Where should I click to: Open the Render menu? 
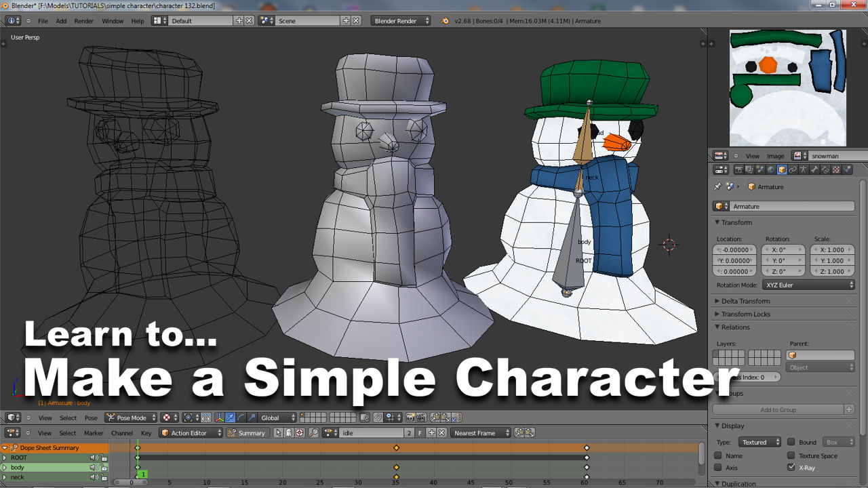(84, 21)
